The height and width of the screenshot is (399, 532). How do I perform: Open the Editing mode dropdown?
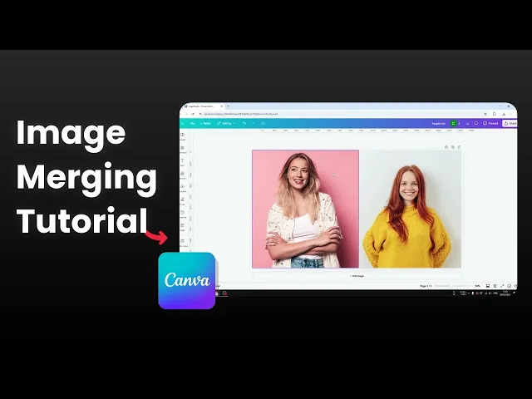coord(225,124)
